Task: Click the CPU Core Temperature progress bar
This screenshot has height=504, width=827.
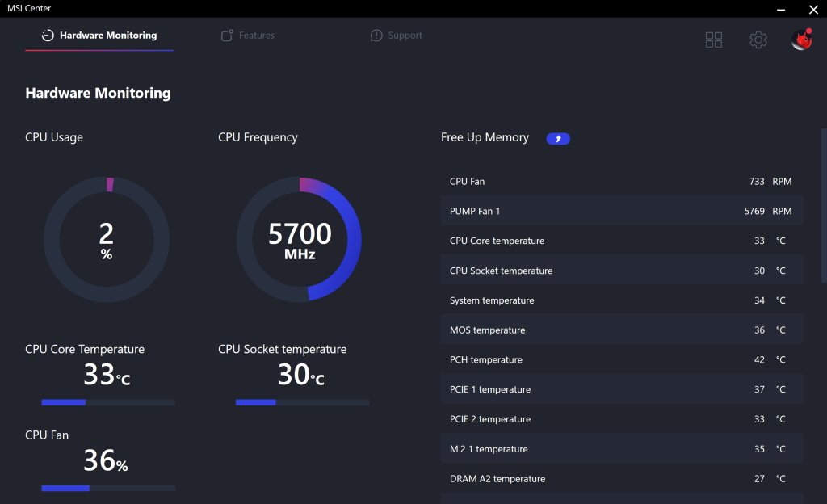Action: click(x=108, y=402)
